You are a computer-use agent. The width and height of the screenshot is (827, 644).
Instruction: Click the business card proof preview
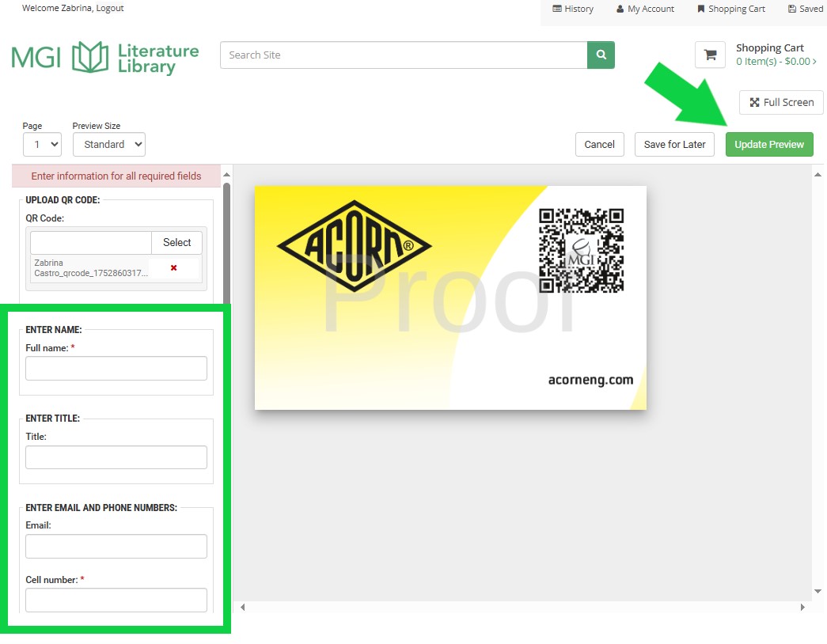click(x=450, y=297)
